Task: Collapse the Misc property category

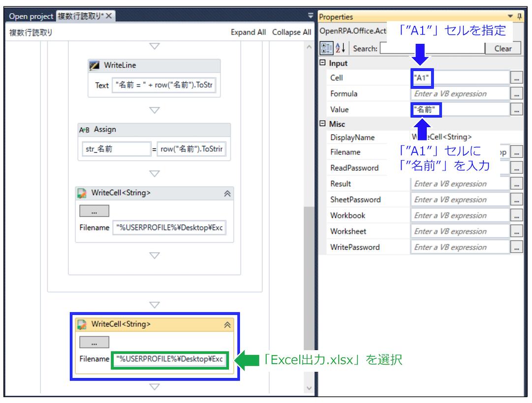Action: [323, 124]
